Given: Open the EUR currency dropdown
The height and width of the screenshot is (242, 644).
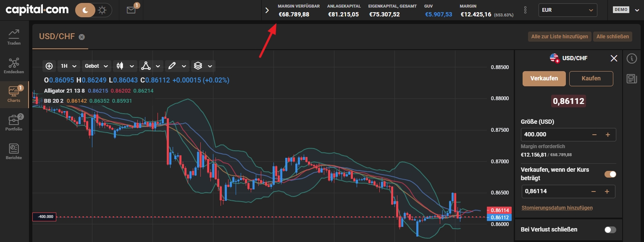Looking at the screenshot, I should pos(568,10).
